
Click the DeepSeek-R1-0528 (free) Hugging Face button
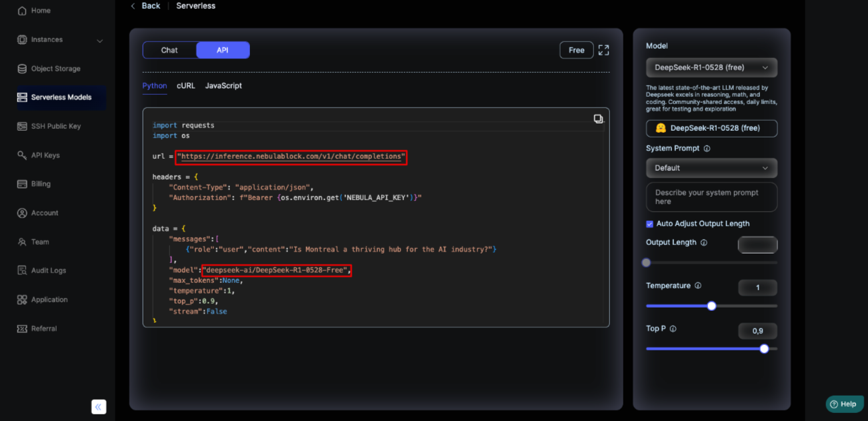(x=711, y=128)
